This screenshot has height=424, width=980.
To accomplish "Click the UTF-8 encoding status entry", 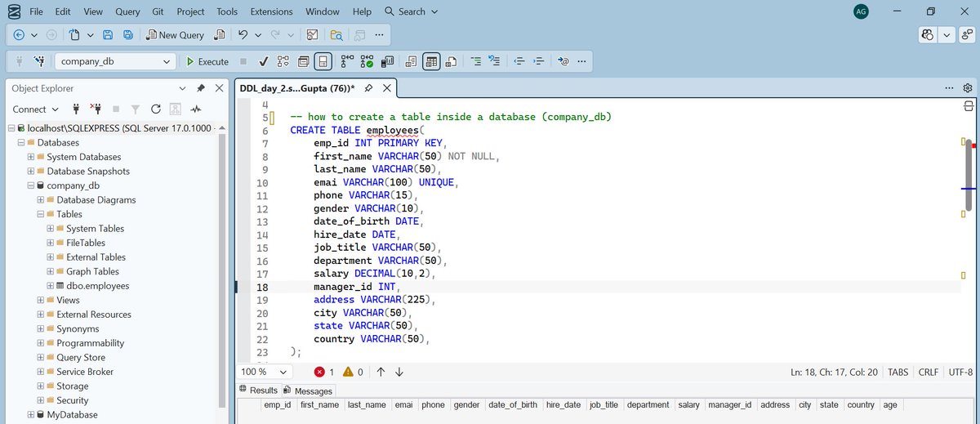I will pyautogui.click(x=960, y=372).
